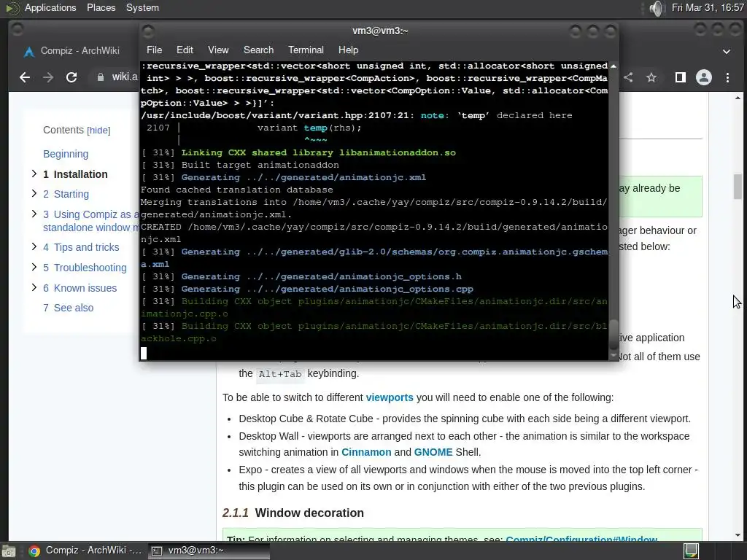Open the Chrome side panel
Image resolution: width=747 pixels, height=560 pixels.
click(681, 77)
